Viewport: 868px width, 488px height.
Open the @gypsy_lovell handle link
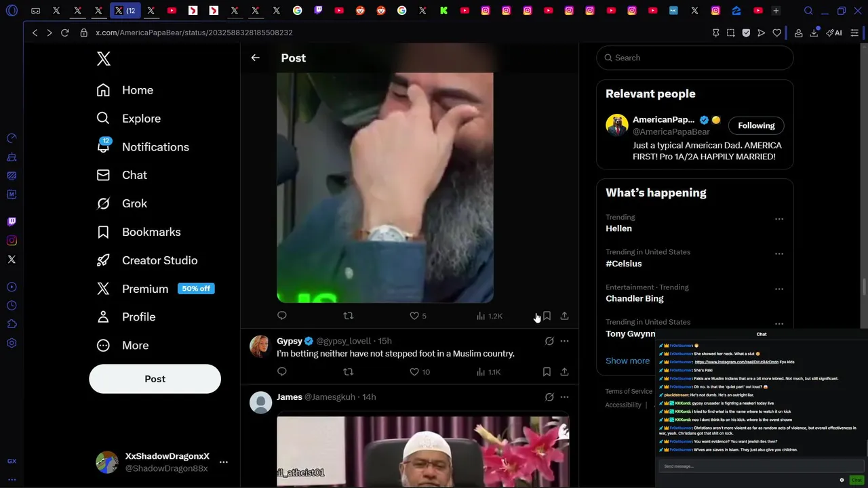(344, 341)
